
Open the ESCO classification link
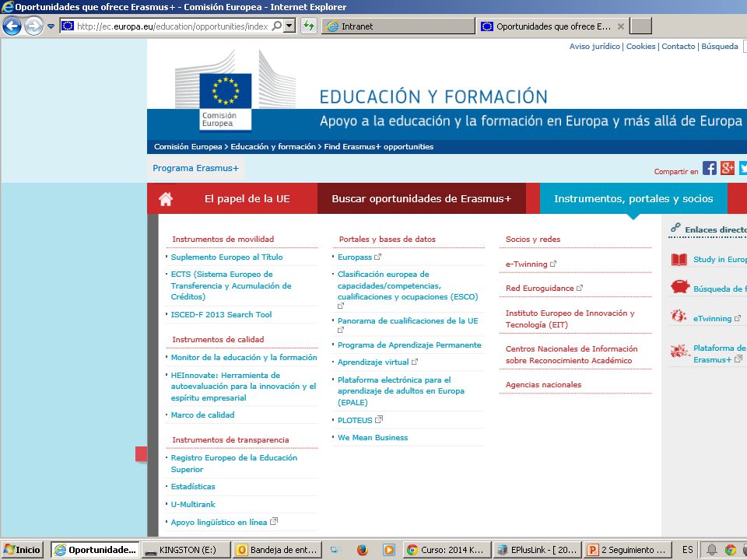click(408, 285)
